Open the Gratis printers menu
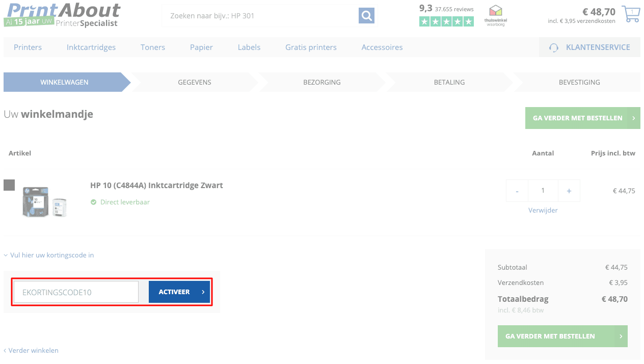644x364 pixels. click(x=311, y=47)
